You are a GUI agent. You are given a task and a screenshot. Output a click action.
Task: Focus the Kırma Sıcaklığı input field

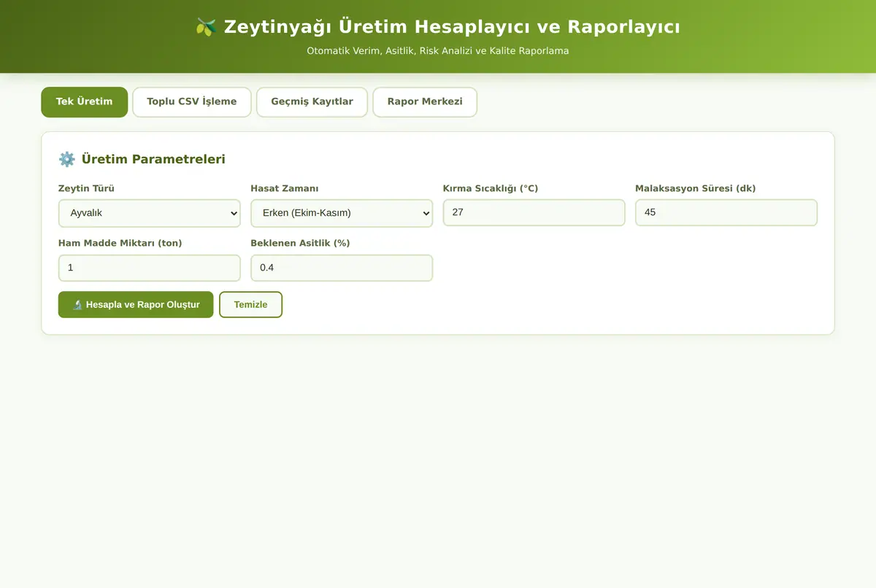534,212
